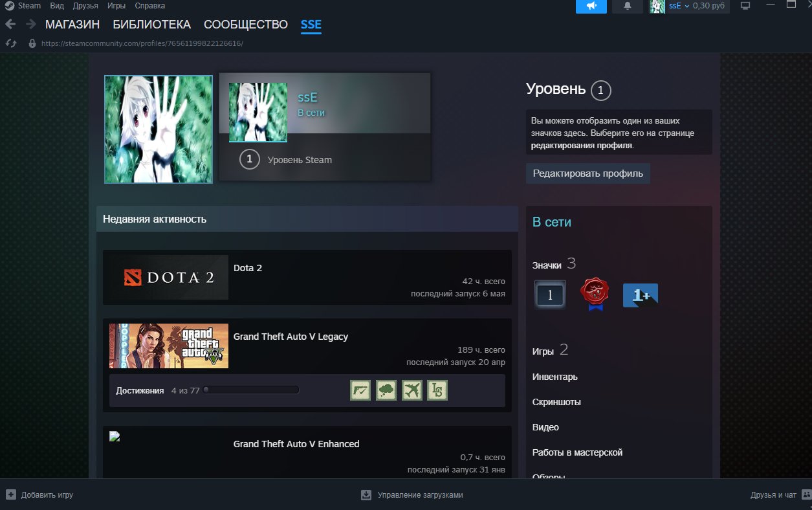Click the Grand Theft Auto V Legacy title
The image size is (812, 510).
291,337
